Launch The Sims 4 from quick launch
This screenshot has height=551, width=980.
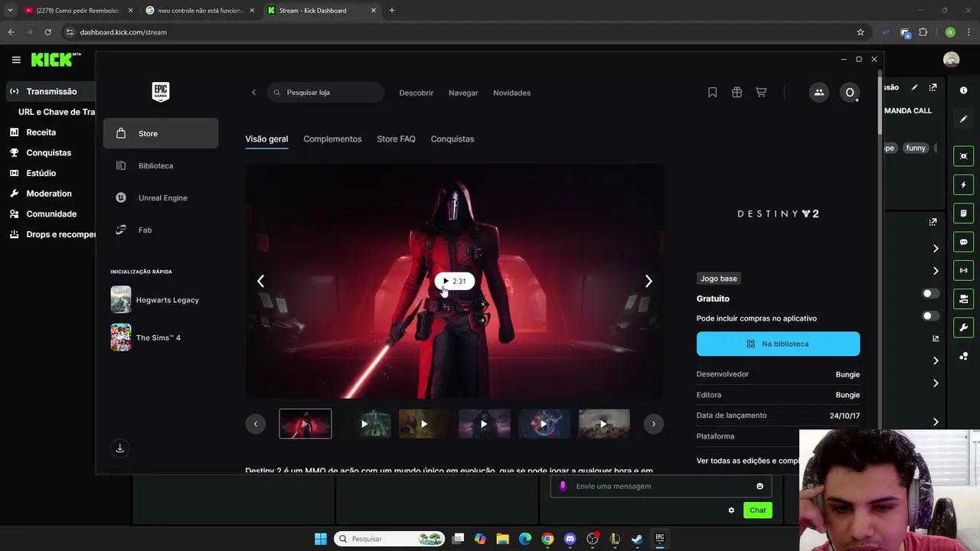click(161, 337)
